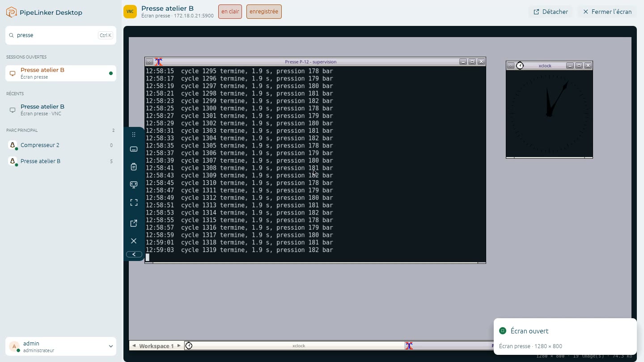644x362 pixels.
Task: Open the clipboard tool in the floating toolbar
Action: 134,167
